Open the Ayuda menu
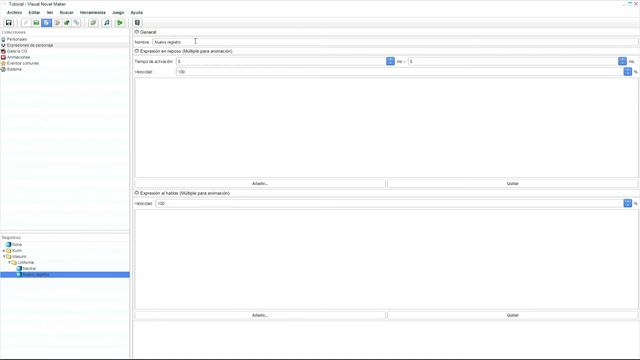 tap(137, 13)
